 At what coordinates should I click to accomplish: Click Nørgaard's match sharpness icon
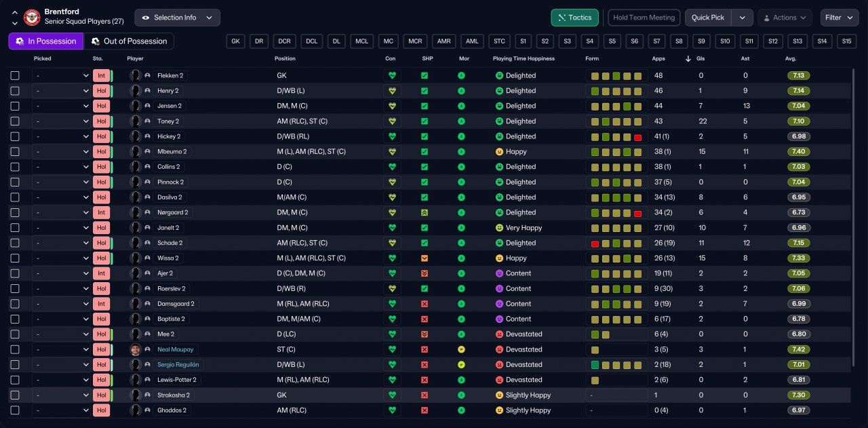(425, 212)
